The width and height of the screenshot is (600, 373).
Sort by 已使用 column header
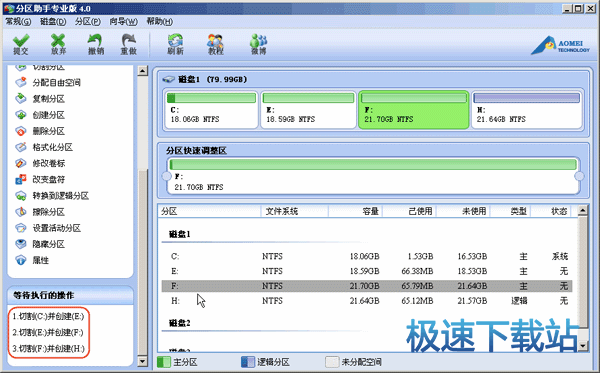409,211
